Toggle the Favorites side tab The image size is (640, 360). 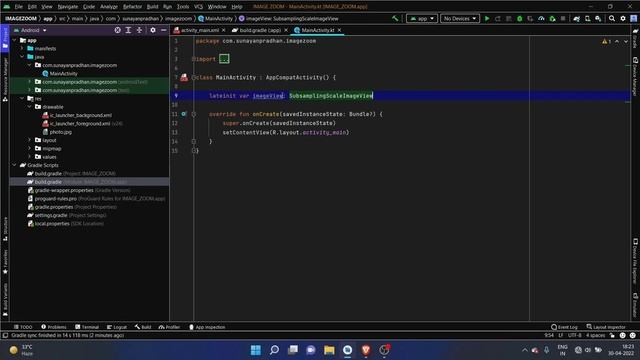5,262
